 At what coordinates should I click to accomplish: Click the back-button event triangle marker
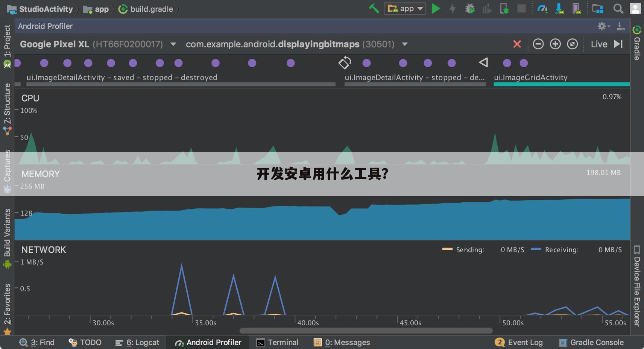tap(483, 62)
